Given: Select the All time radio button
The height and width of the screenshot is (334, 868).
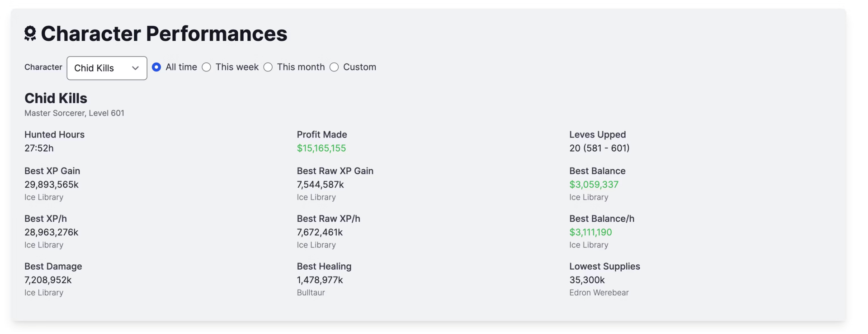Looking at the screenshot, I should pos(156,67).
